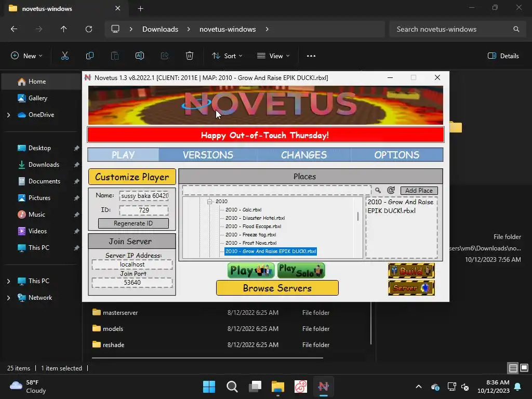Open Task View on the taskbar
This screenshot has width=532, height=399.
click(x=255, y=387)
